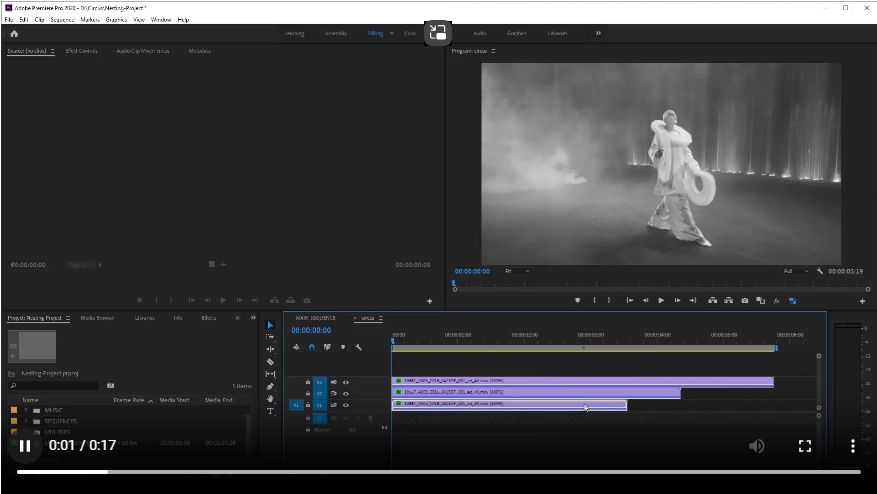Viewport: 877px width, 494px height.
Task: Hide track V2 output eye
Action: pos(346,393)
